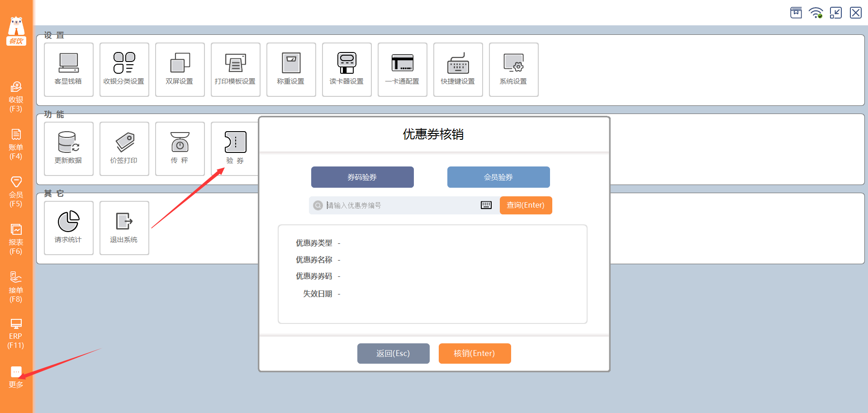
Task: Open 收银分类设置 tile
Action: (124, 70)
